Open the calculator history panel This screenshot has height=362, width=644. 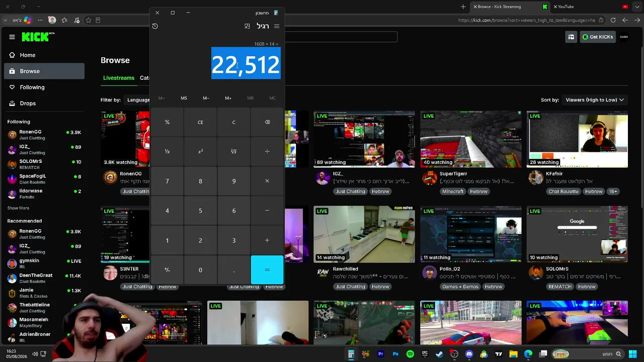click(155, 26)
